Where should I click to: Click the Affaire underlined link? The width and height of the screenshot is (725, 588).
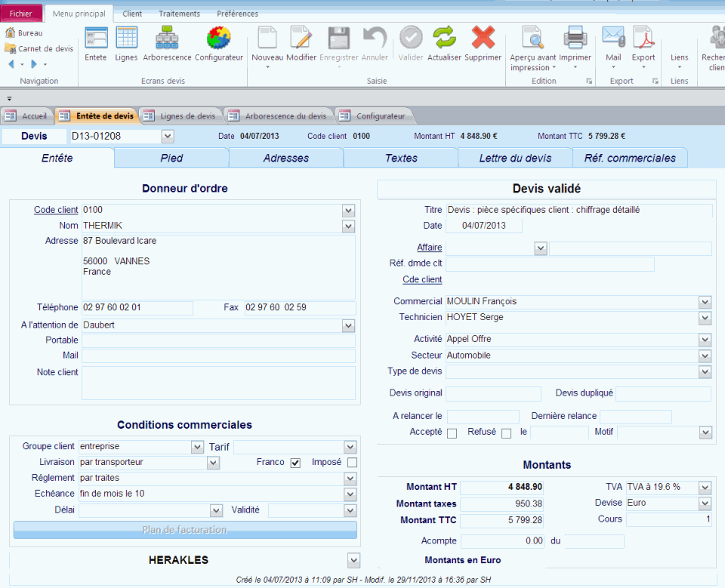(x=430, y=248)
